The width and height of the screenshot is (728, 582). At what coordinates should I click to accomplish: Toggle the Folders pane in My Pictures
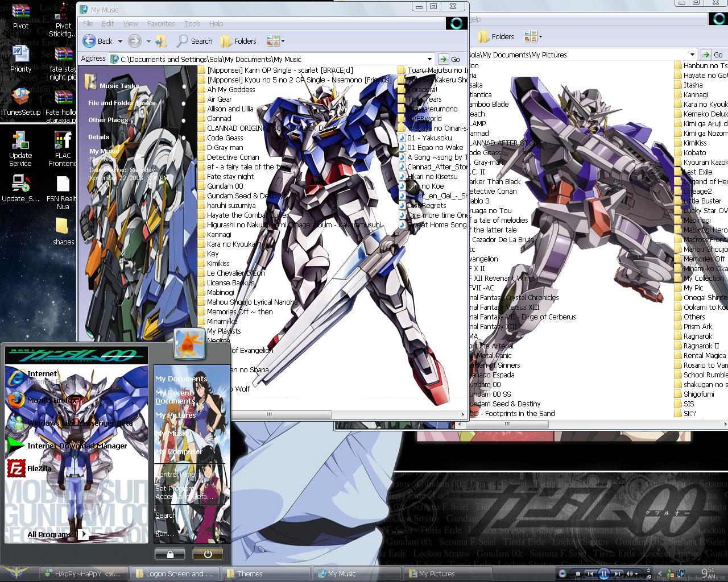496,36
